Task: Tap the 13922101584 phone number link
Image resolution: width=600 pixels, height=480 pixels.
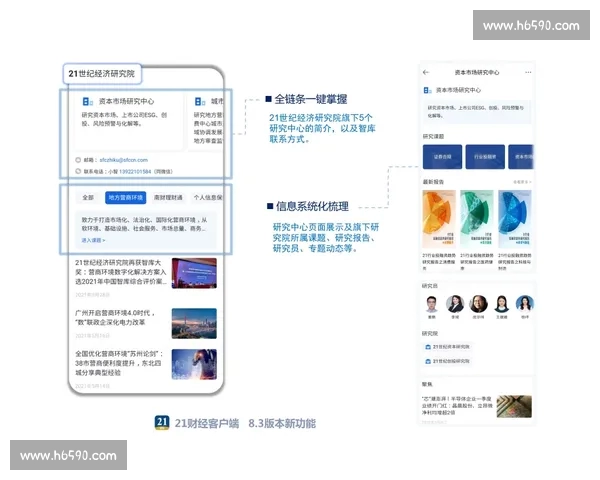Action: tap(135, 171)
